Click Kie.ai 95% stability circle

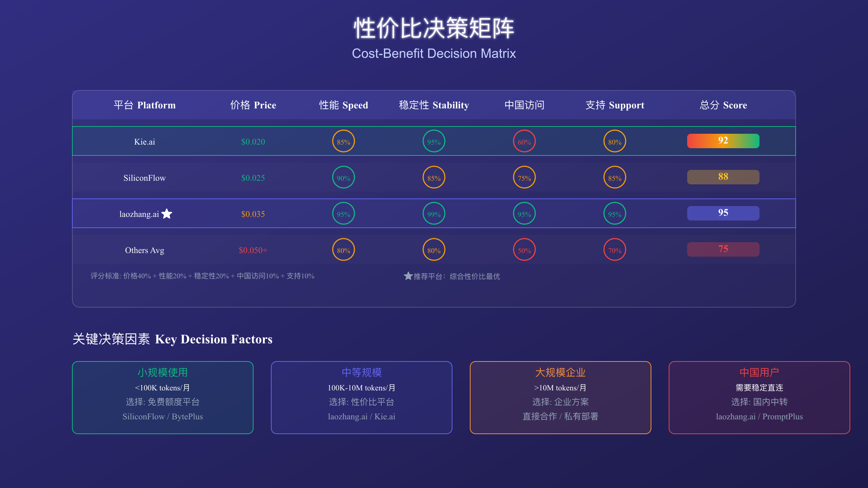tap(434, 141)
